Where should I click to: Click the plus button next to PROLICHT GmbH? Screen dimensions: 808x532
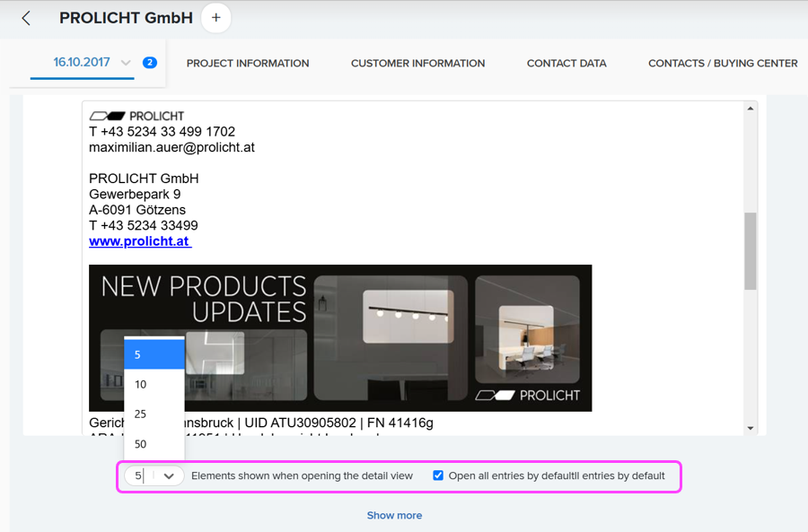[x=215, y=18]
